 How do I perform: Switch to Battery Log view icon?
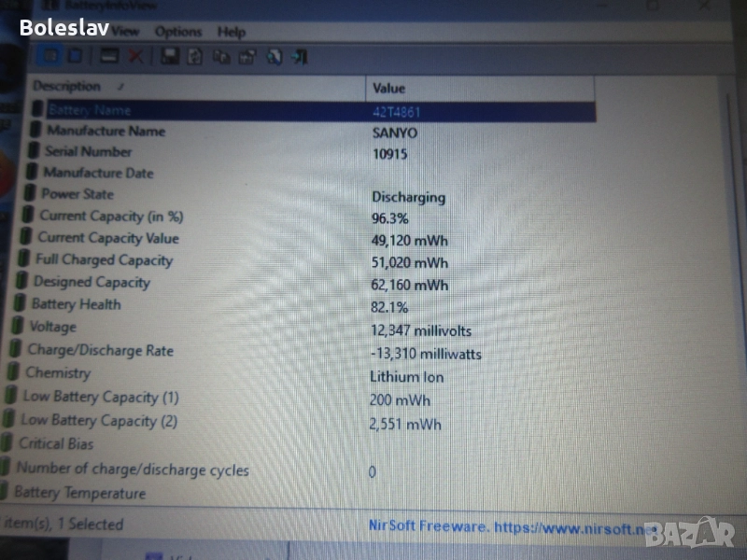76,55
